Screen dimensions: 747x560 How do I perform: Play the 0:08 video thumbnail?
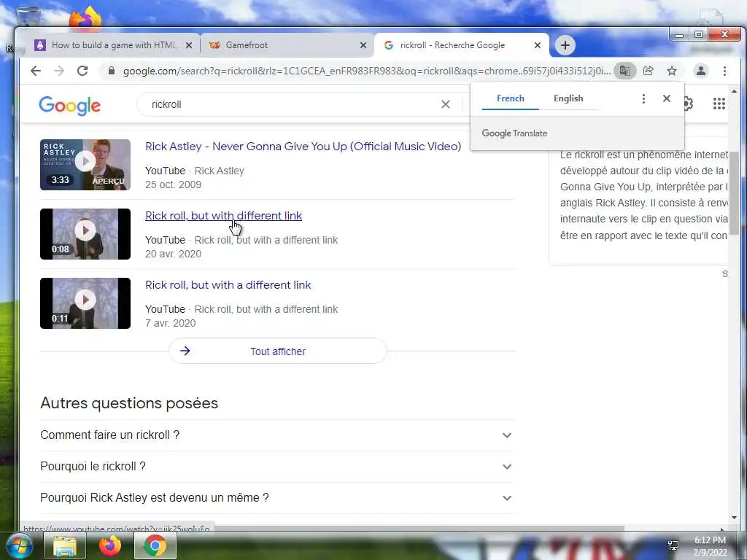click(85, 234)
